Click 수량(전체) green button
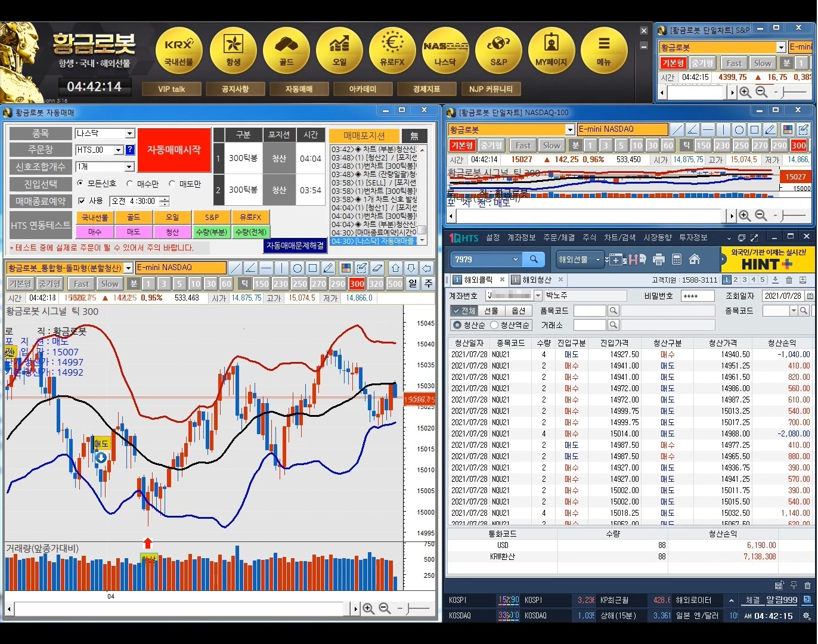Screen dimensions: 818x644 [250, 231]
